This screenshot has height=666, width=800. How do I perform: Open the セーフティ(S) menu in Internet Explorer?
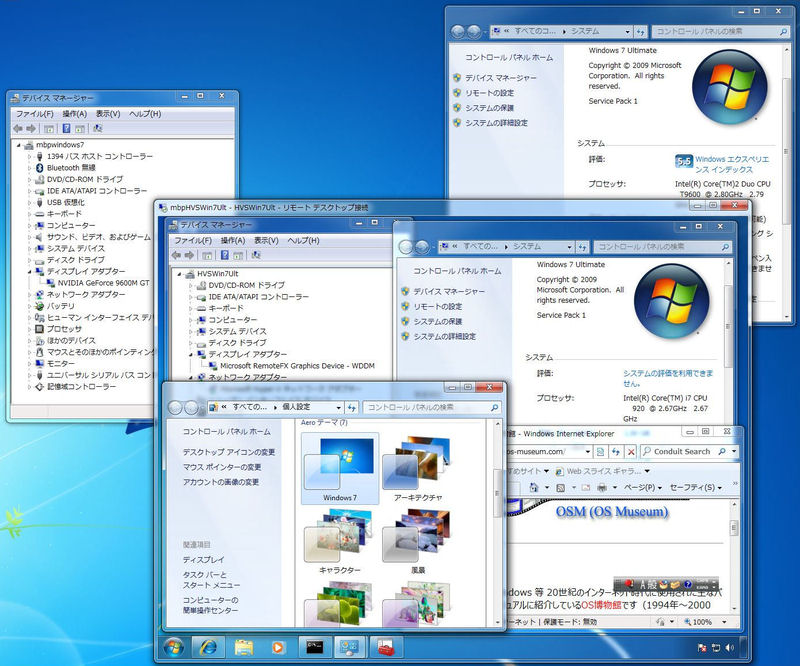click(695, 487)
